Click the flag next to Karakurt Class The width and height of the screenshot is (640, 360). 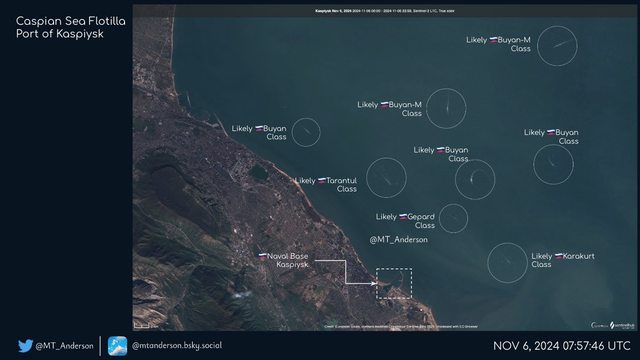pyautogui.click(x=558, y=256)
